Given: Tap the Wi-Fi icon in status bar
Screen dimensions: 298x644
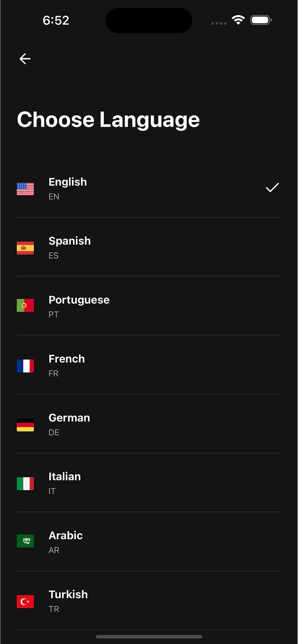Looking at the screenshot, I should [238, 20].
